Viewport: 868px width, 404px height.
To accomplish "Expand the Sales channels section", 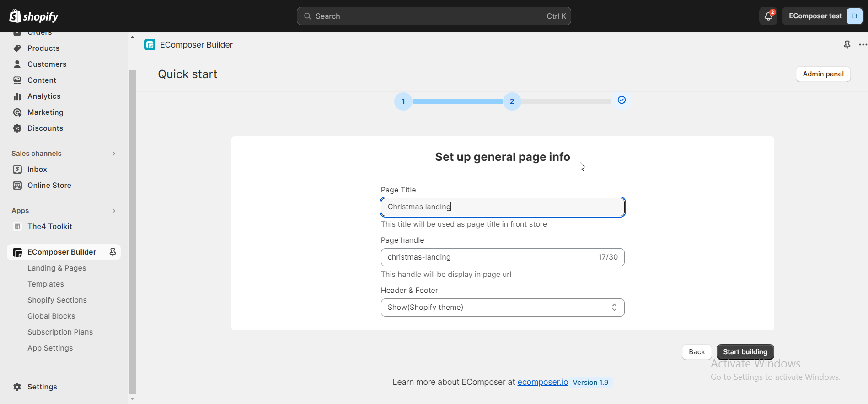I will click(114, 154).
